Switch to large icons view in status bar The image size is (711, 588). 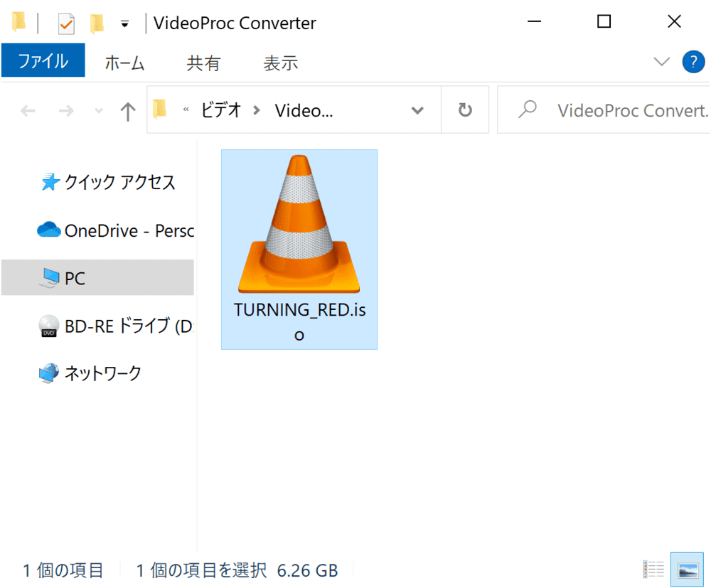point(687,569)
